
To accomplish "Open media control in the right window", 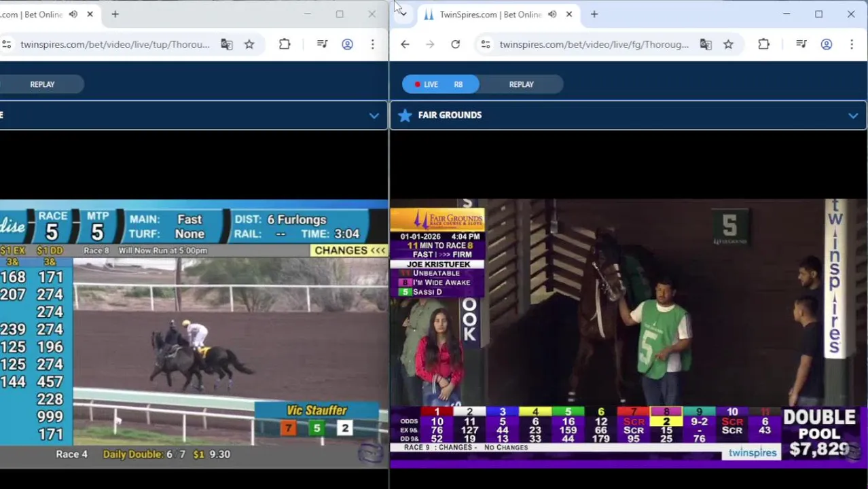I will coord(801,44).
